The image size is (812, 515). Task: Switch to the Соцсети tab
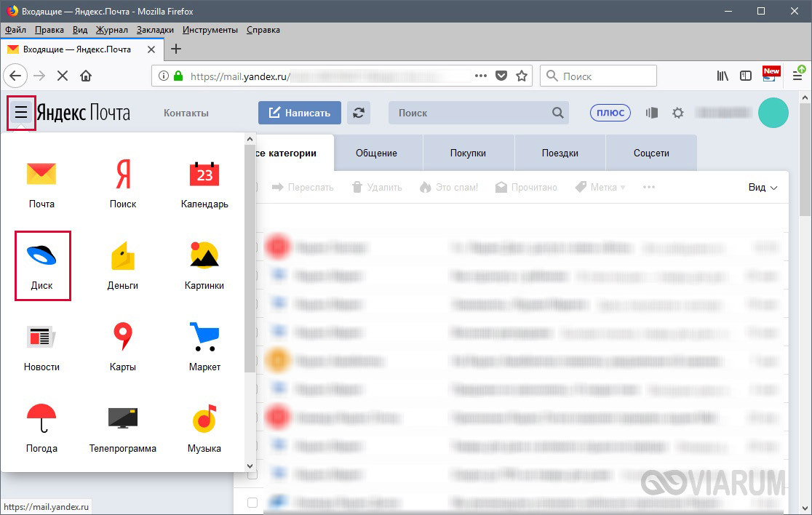651,153
